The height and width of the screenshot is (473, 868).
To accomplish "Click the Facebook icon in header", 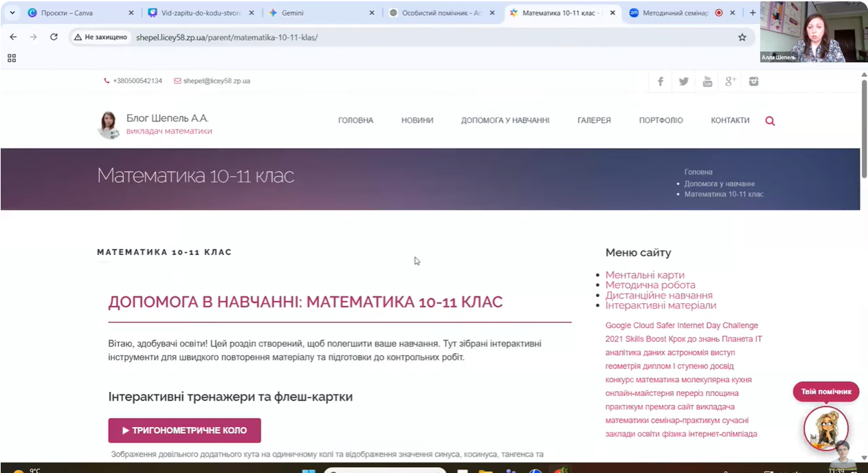I will click(660, 82).
